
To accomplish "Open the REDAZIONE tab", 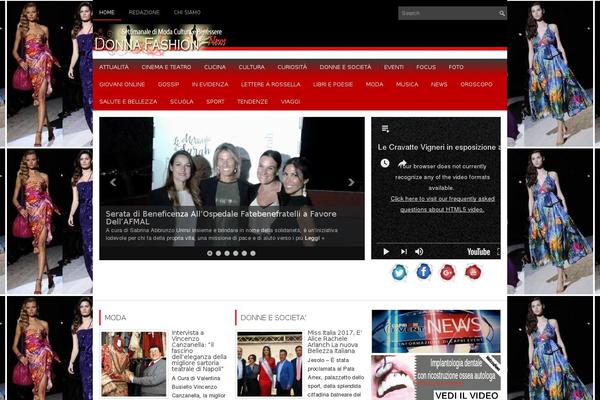I will 144,12.
